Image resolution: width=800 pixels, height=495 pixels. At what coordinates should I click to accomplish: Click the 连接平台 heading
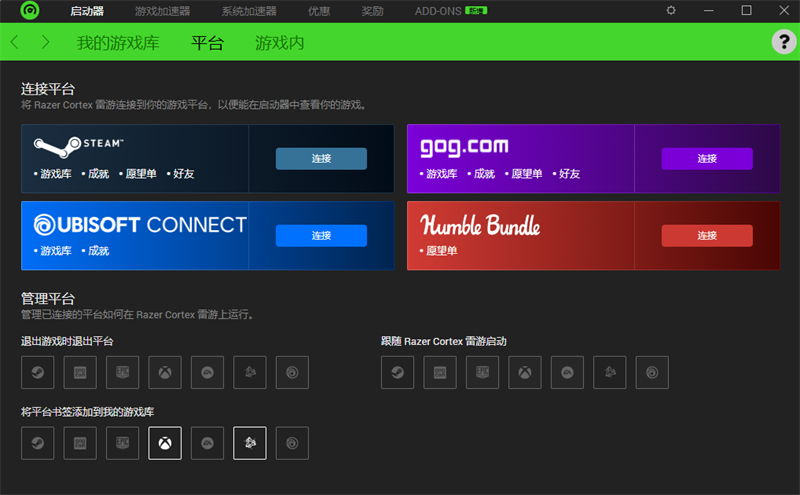click(48, 89)
